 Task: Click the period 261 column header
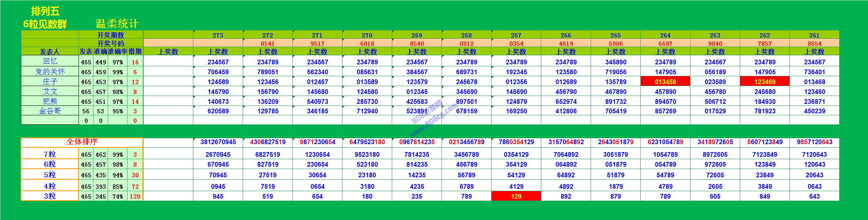(814, 35)
